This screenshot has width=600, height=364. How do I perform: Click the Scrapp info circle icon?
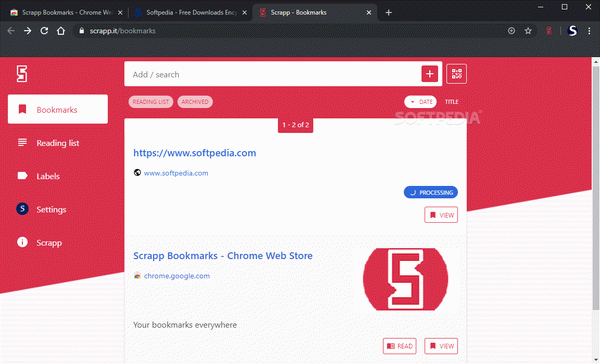coord(22,242)
